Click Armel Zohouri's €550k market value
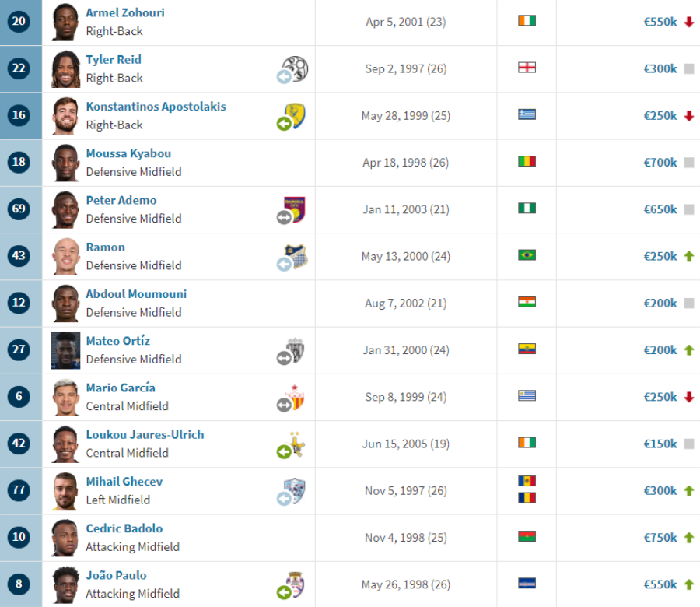 point(660,22)
